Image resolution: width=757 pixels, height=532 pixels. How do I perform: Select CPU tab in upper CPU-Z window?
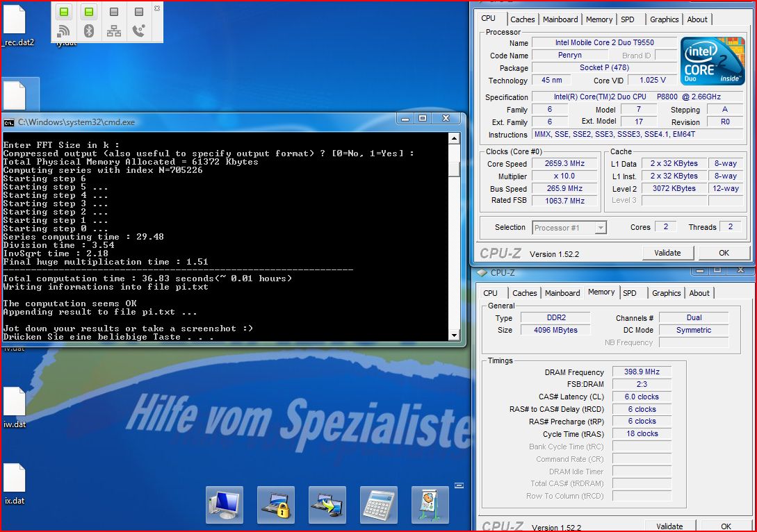click(489, 18)
